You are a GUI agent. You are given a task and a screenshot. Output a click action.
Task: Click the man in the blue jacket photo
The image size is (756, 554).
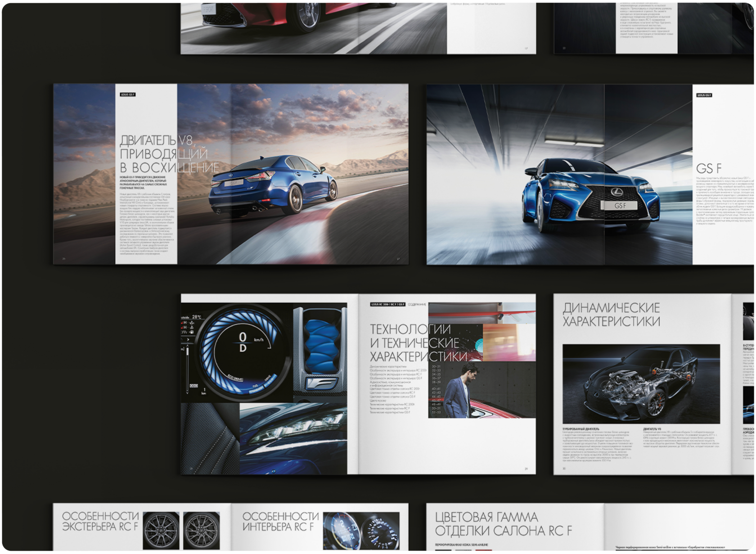[x=482, y=390]
